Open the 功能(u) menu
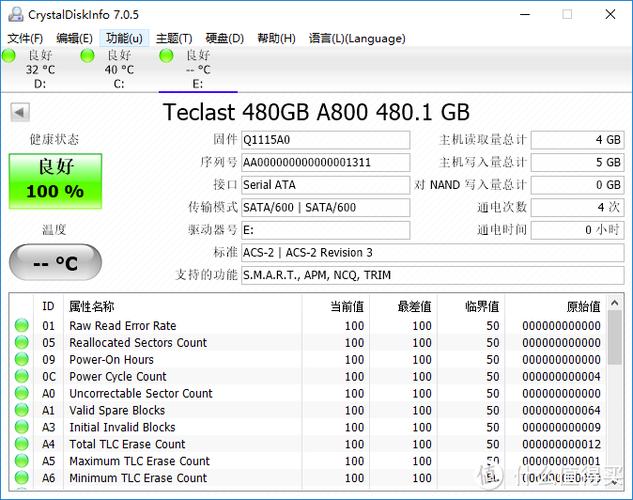This screenshot has width=633, height=500. [x=124, y=38]
